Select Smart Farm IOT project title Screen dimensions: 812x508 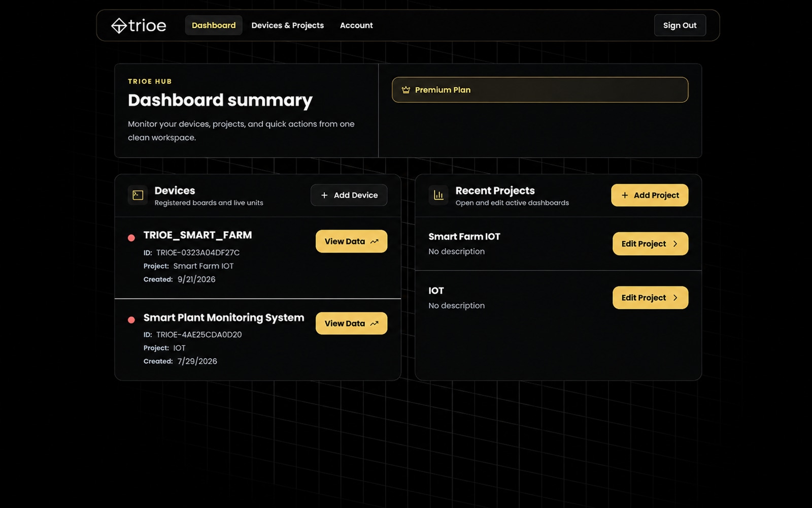click(x=464, y=237)
